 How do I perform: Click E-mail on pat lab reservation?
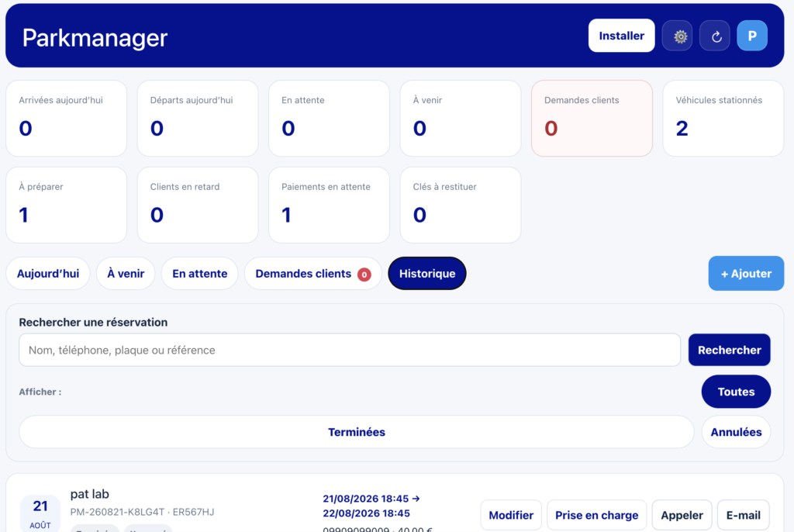[743, 515]
